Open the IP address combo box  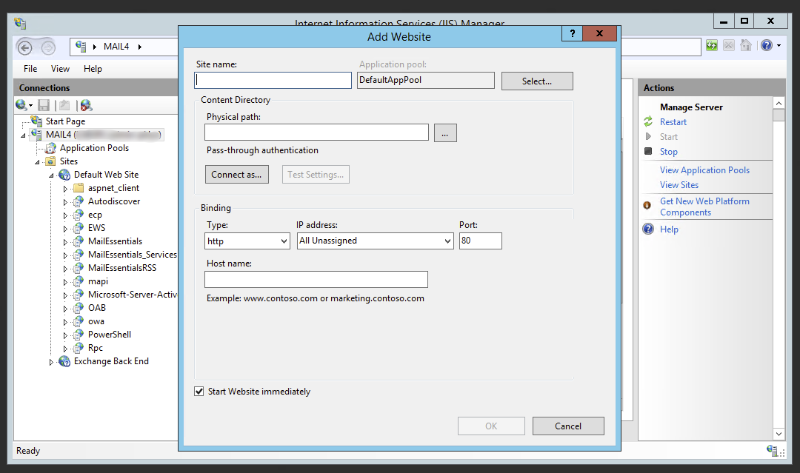point(375,241)
